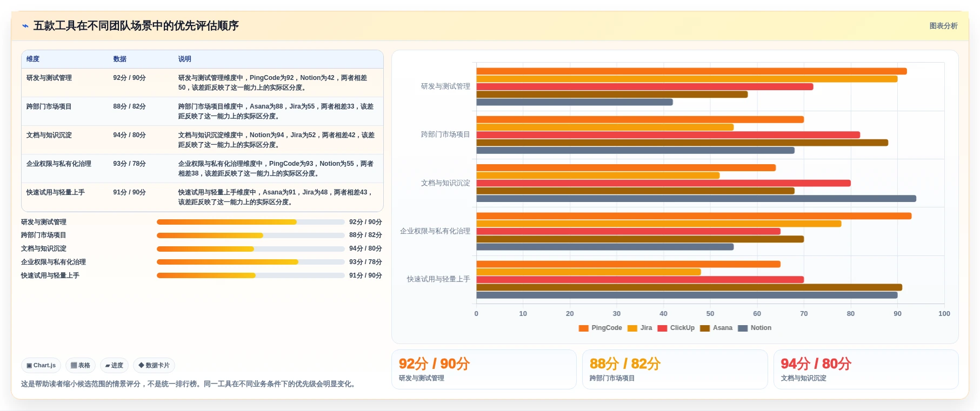This screenshot has width=980, height=411.
Task: Toggle the PingCode legend entry
Action: (x=600, y=328)
